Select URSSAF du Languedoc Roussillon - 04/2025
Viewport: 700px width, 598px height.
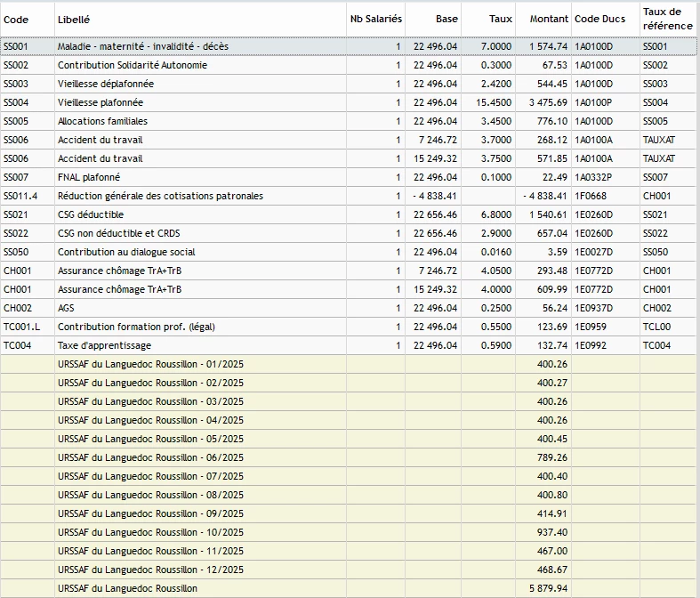click(348, 421)
